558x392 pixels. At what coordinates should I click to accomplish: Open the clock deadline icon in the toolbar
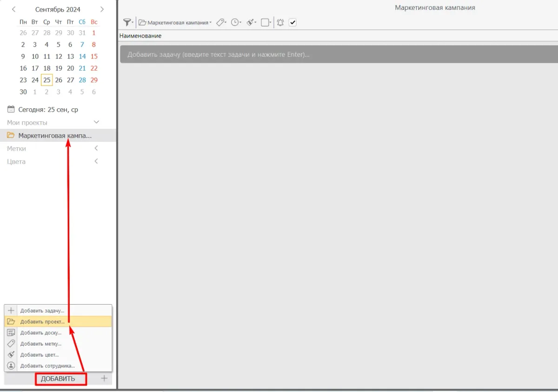236,22
